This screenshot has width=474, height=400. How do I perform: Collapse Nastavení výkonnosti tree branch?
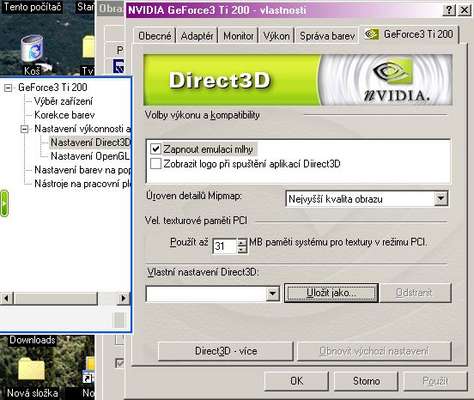(x=24, y=129)
